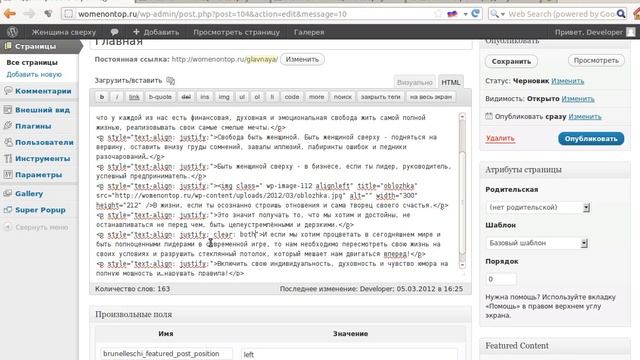Screen dimensions: 640x360
Task: Click the search magnifier in web search box
Action: click(621, 14)
